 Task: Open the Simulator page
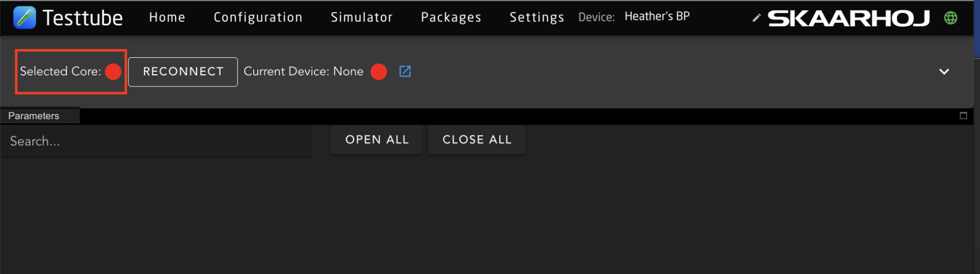pos(362,18)
